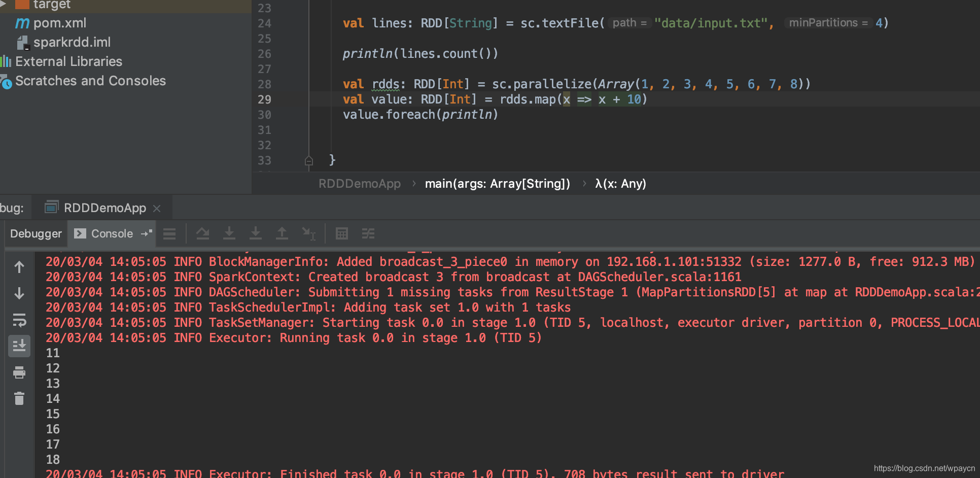
Task: Select sparkrdd.iml in the project tree
Action: point(72,43)
